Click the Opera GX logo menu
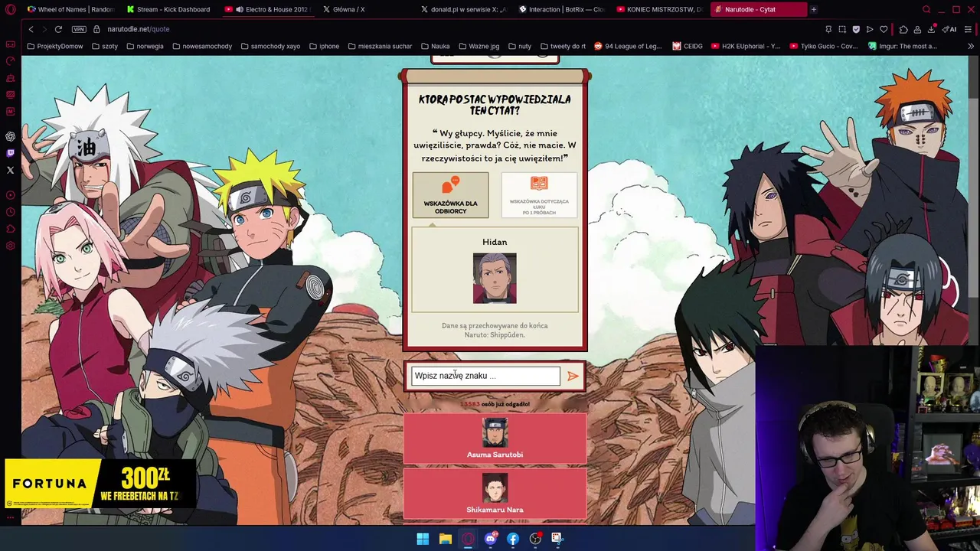The height and width of the screenshot is (551, 980). pos(10,9)
